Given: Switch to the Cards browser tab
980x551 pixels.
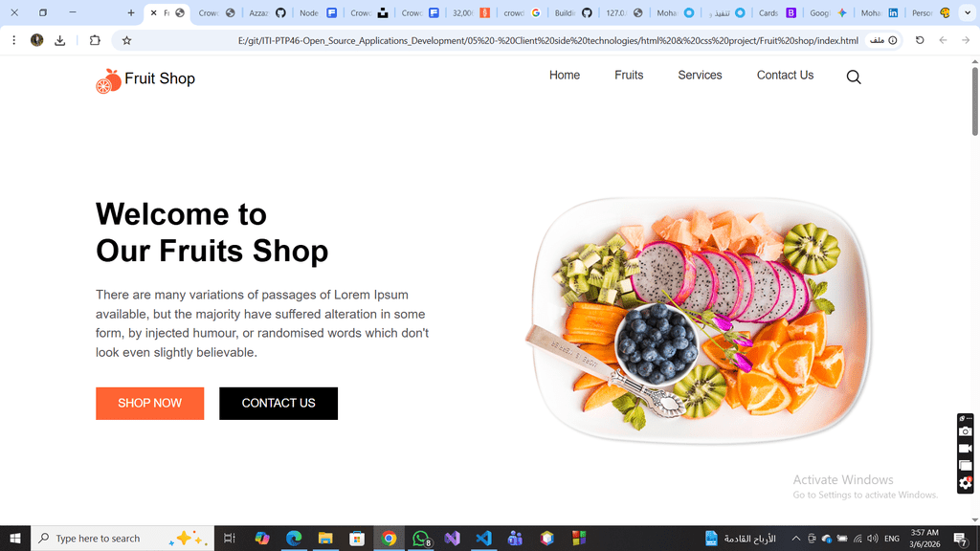Looking at the screenshot, I should [x=777, y=12].
